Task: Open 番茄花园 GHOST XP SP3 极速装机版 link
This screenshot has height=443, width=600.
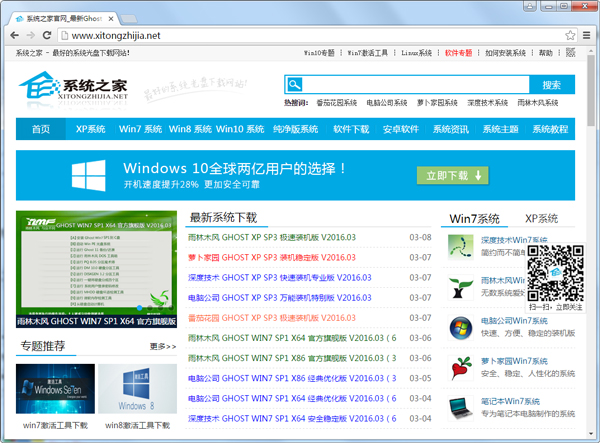Action: 272,318
